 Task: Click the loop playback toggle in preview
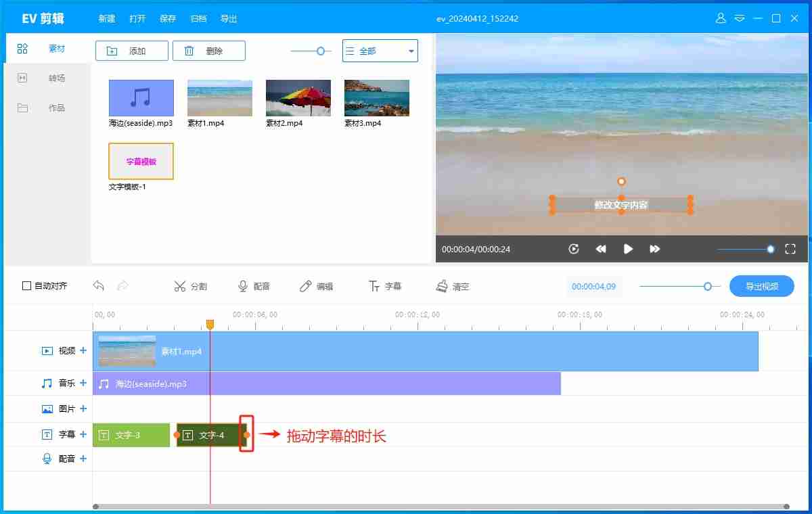pyautogui.click(x=574, y=249)
